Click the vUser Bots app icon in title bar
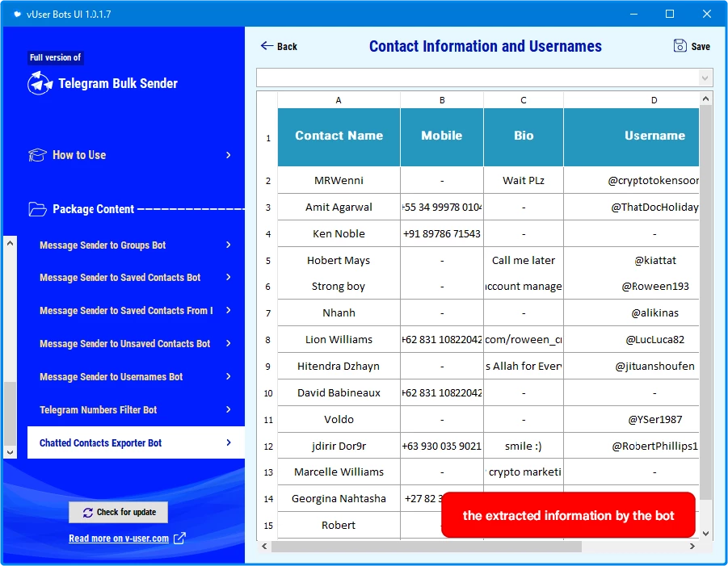The image size is (728, 566). click(x=17, y=14)
